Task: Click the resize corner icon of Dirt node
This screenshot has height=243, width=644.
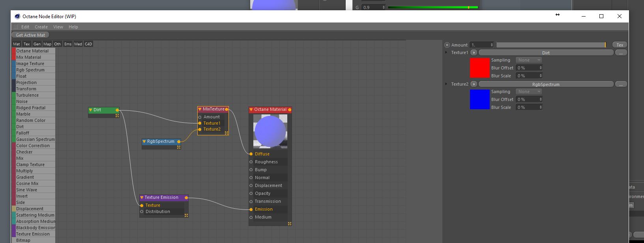Action: 117,116
